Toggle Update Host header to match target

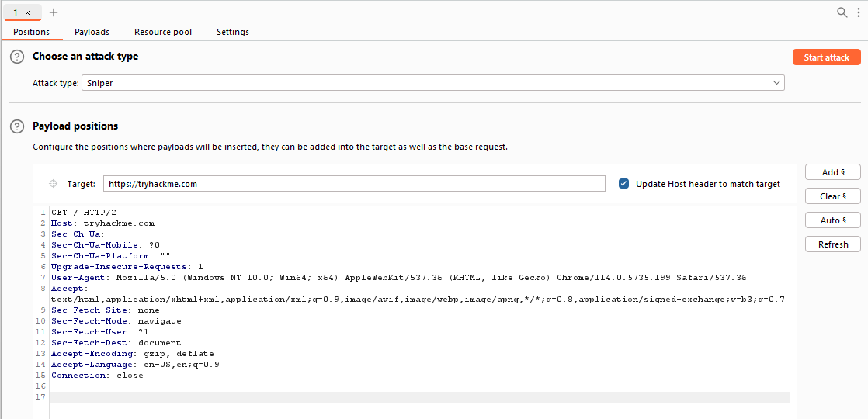[x=623, y=184]
